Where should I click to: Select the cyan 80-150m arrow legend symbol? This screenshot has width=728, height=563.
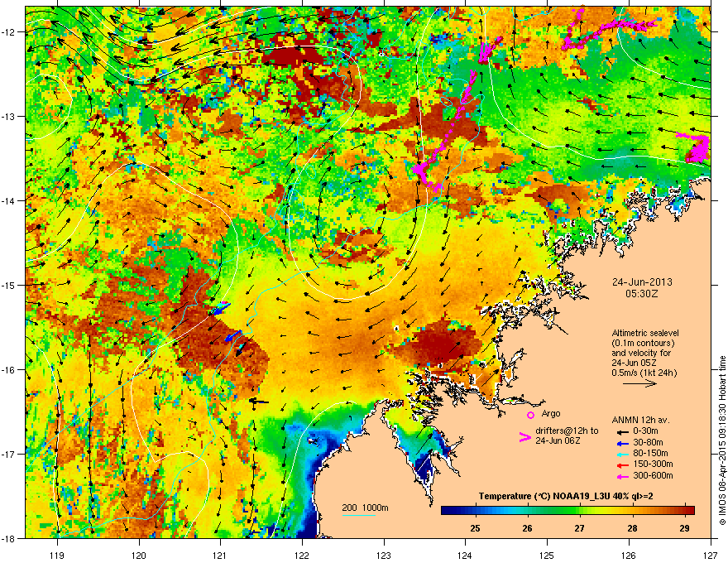coord(621,454)
